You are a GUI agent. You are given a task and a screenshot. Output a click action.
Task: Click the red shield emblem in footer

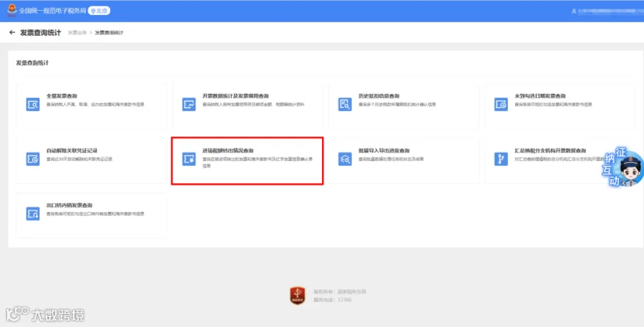pos(298,296)
